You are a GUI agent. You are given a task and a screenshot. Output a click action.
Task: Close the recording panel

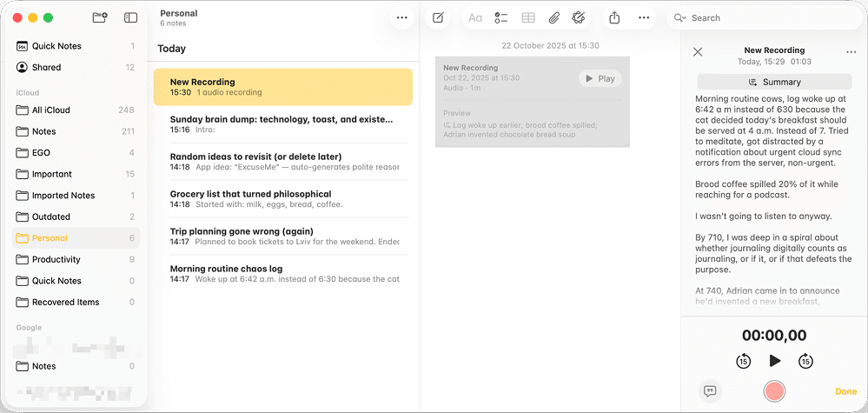pyautogui.click(x=698, y=52)
